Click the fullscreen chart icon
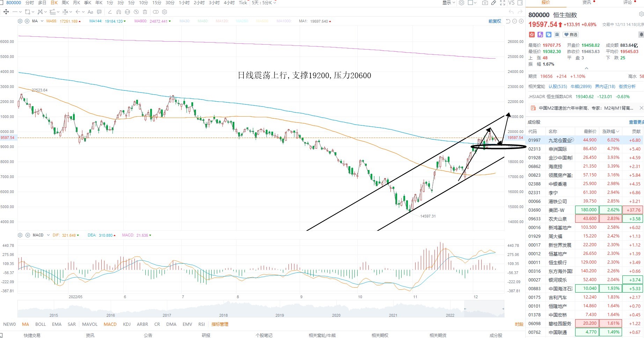Viewport: 644px width, 338px height. (x=503, y=3)
